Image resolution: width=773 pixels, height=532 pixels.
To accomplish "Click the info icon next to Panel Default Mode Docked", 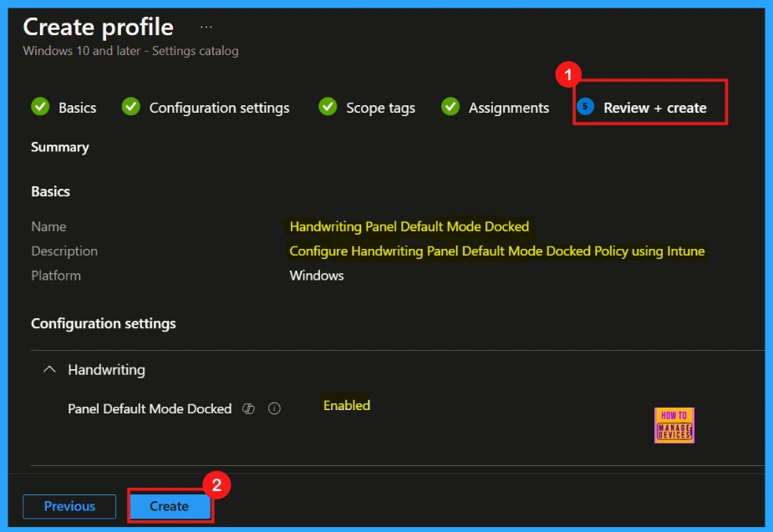I will pos(274,408).
